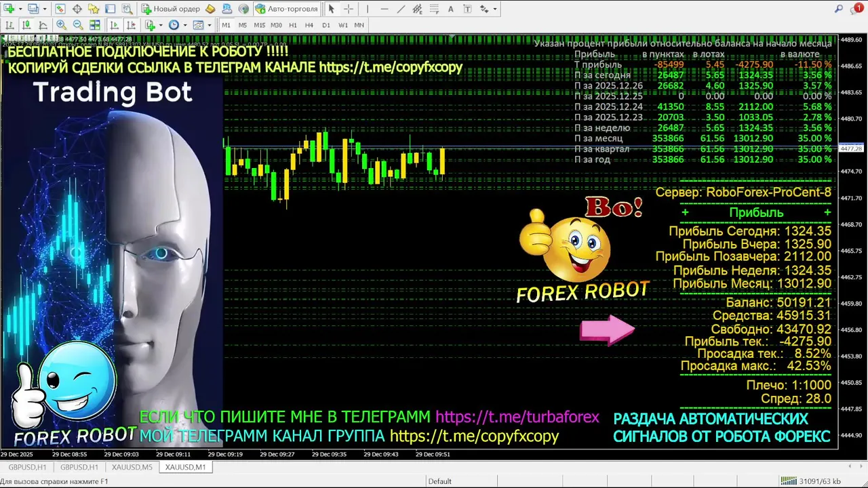868x488 pixels.
Task: Show the Terminal panel icon
Action: (111, 9)
